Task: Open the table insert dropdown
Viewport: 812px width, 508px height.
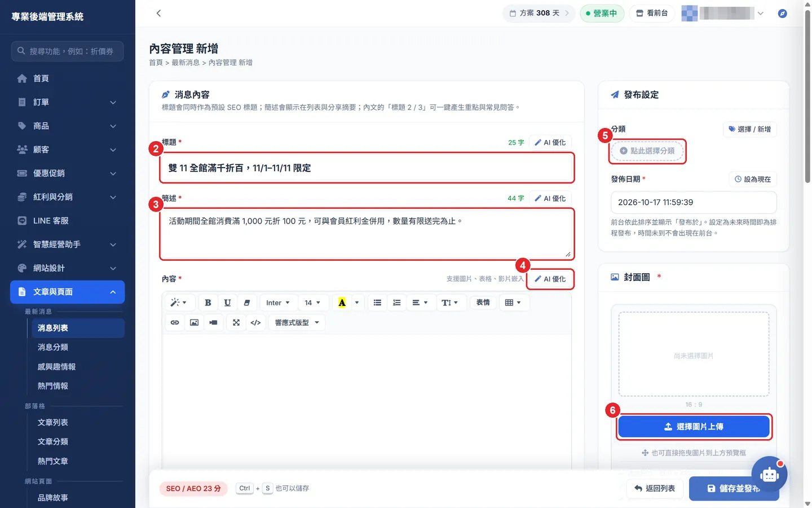Action: 513,303
